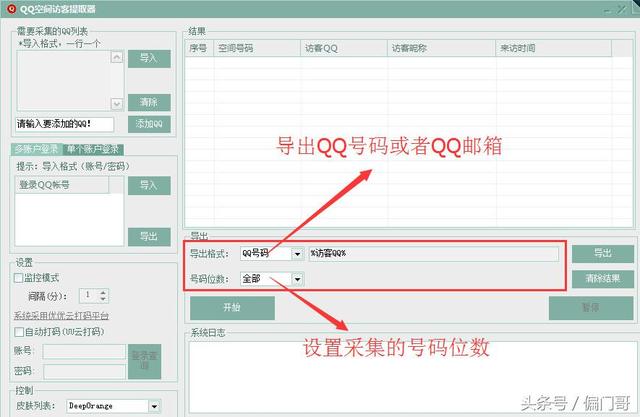Click the QQ app logo in title bar
The height and width of the screenshot is (417, 640).
tap(11, 8)
